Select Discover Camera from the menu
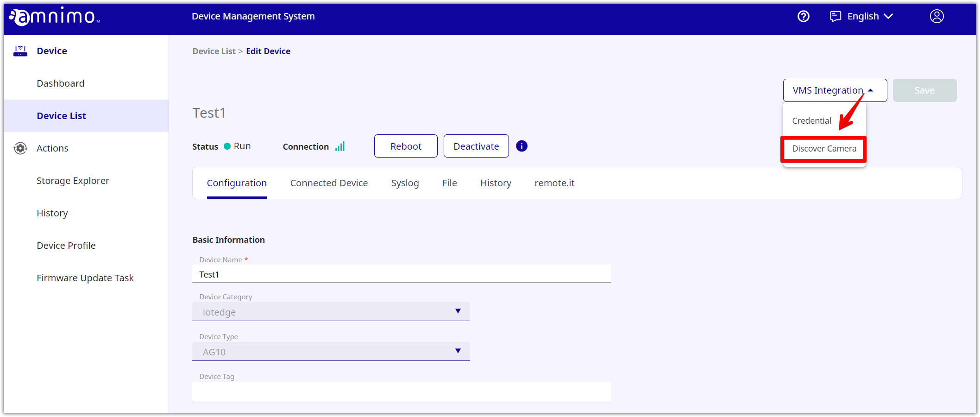This screenshot has height=417, width=980. (823, 149)
